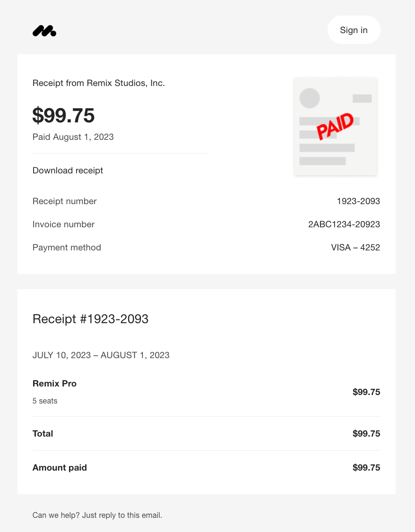Click the Receipt #1923-2093 heading

90,319
